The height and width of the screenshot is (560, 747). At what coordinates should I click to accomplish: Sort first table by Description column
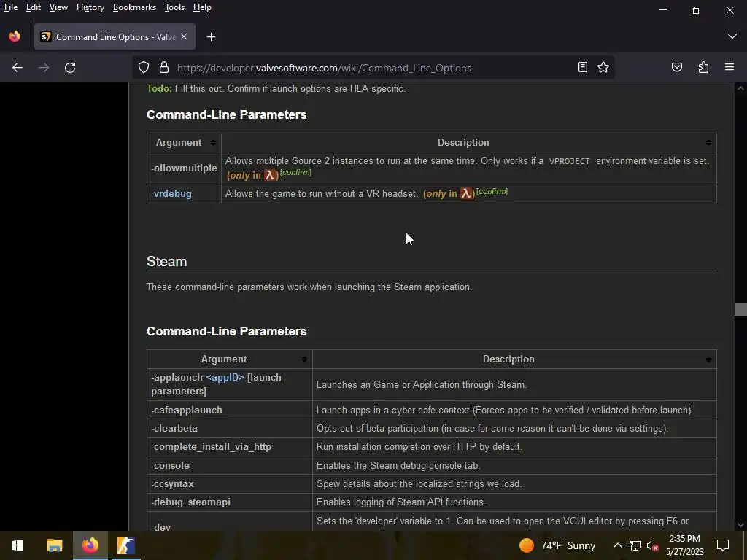708,143
